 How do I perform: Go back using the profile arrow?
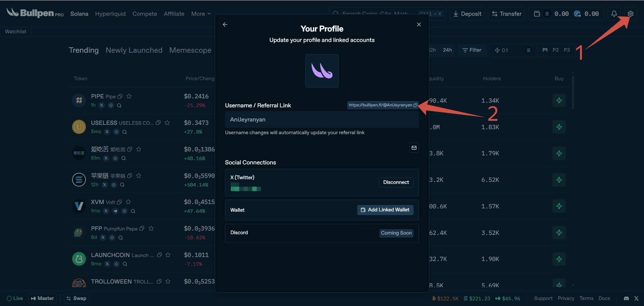coord(225,24)
